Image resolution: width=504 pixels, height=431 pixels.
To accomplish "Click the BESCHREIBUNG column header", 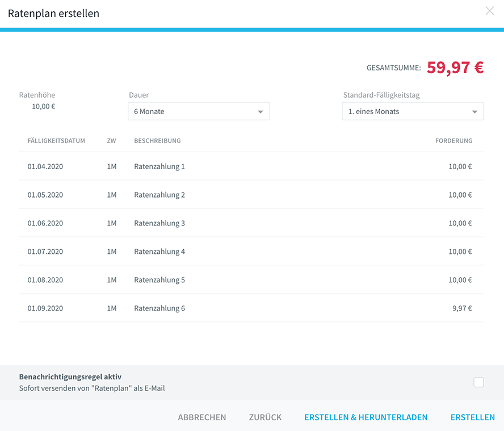I will click(x=158, y=141).
